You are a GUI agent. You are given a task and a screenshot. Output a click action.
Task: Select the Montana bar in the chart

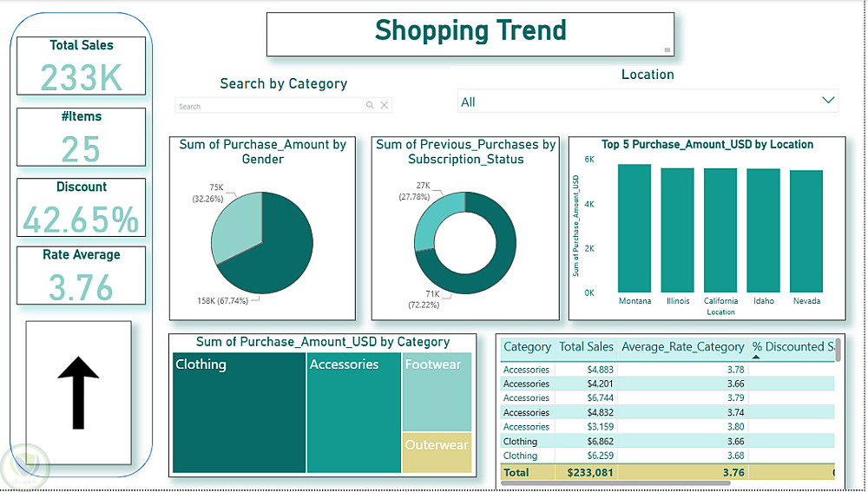[x=635, y=228]
